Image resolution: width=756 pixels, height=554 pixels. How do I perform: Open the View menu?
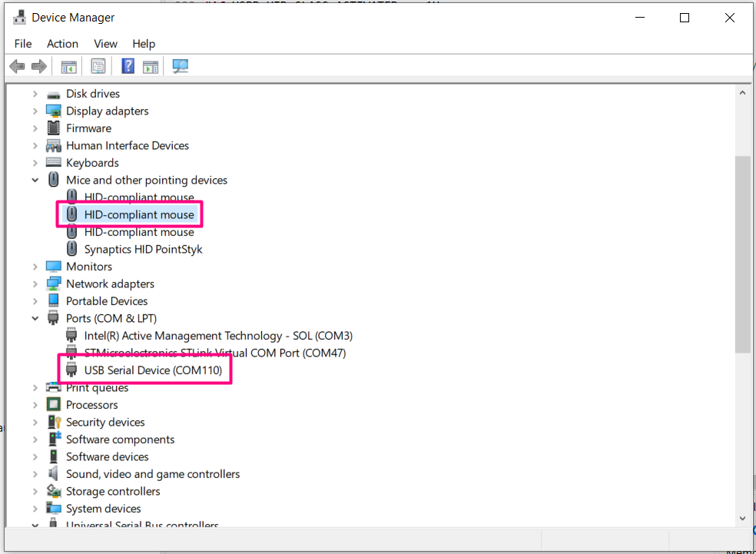pos(105,44)
